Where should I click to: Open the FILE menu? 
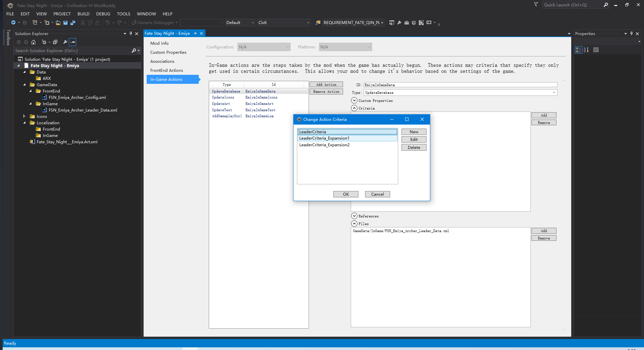(x=10, y=14)
